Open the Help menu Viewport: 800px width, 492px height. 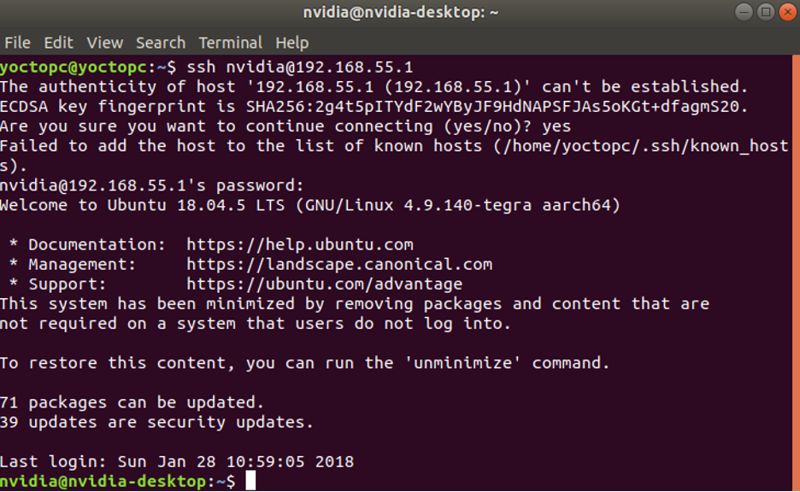tap(292, 43)
